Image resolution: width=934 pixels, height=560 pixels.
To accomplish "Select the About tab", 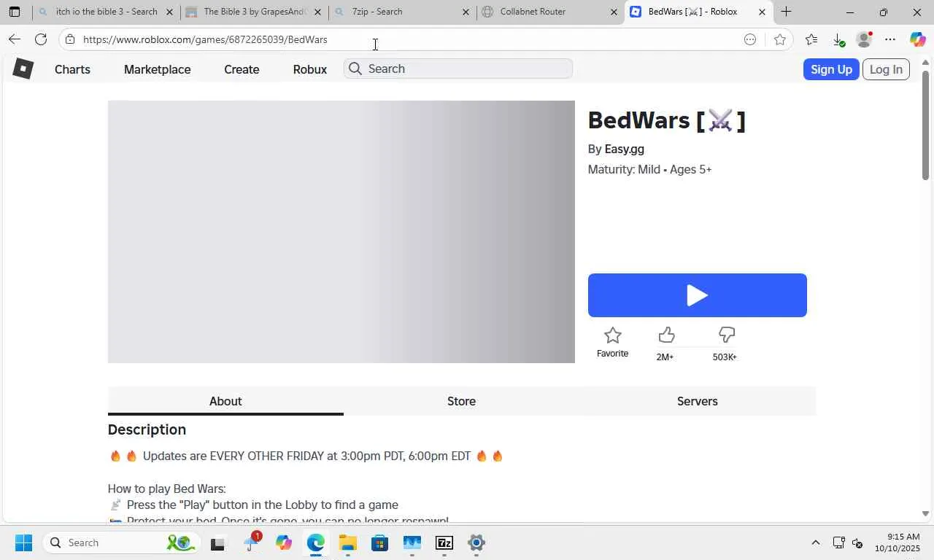I will pos(225,401).
